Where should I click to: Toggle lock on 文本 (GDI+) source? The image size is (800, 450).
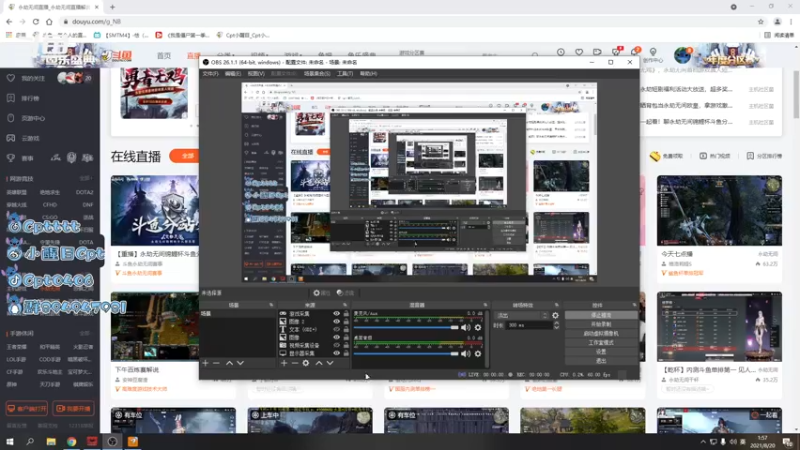coord(346,330)
